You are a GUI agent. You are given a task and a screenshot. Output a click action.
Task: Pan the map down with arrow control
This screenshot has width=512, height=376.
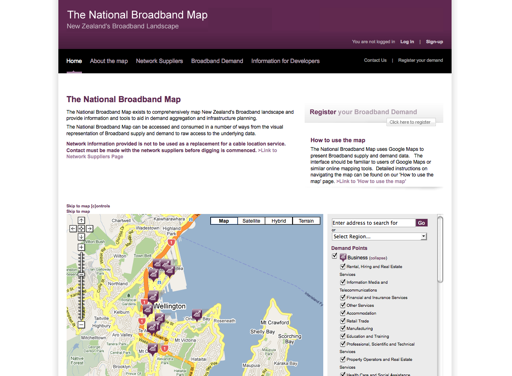(x=81, y=237)
